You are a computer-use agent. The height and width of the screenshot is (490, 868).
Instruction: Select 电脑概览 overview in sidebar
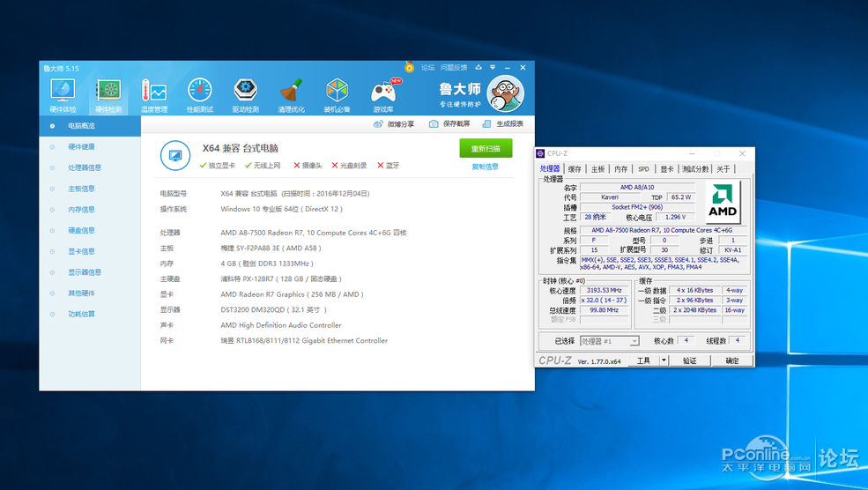click(x=90, y=126)
